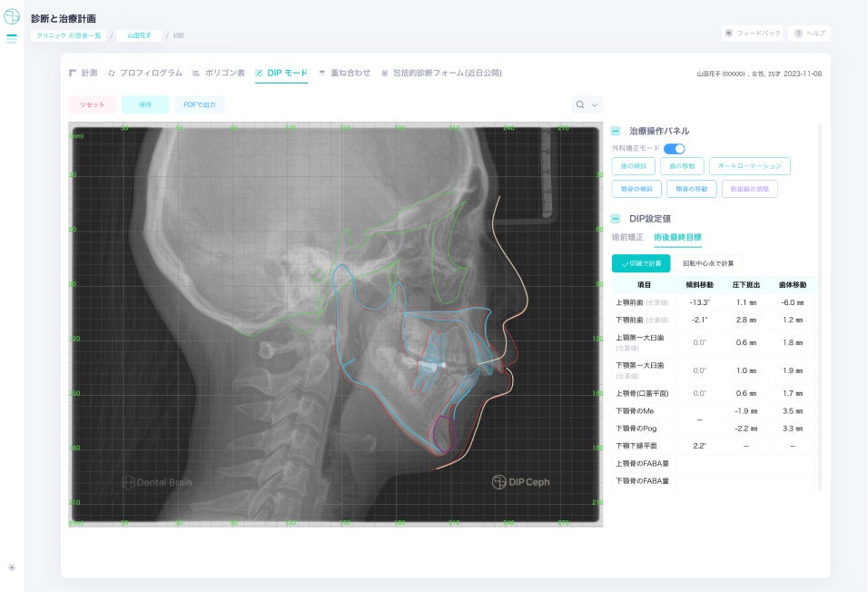The width and height of the screenshot is (868, 592).
Task: Click the patient info text 山田花子 (00000)
Action: (720, 74)
